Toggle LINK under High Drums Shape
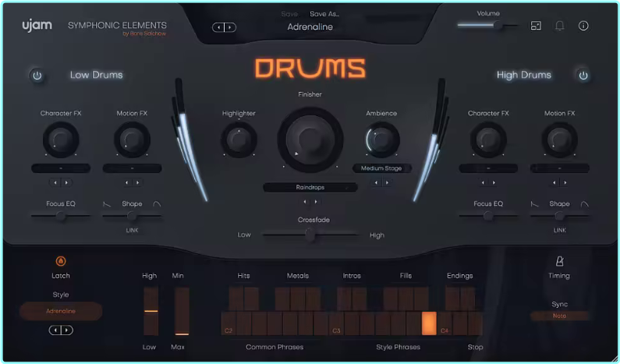 coord(559,231)
